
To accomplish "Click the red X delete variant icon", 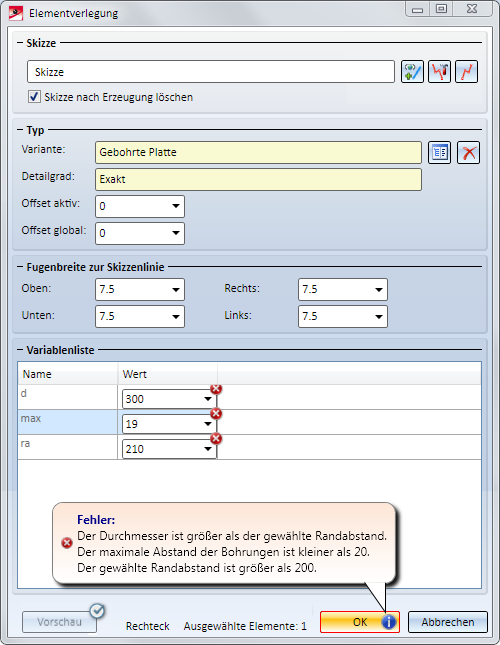I will [x=468, y=153].
